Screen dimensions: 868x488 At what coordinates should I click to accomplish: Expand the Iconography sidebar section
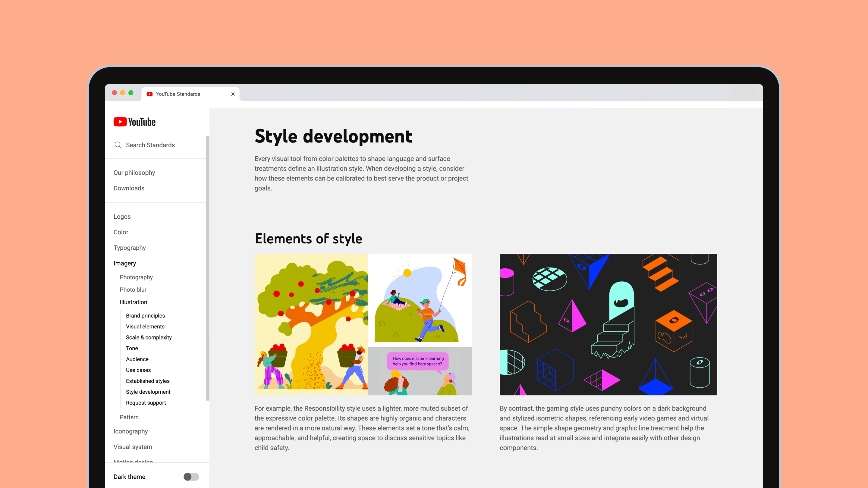(131, 431)
